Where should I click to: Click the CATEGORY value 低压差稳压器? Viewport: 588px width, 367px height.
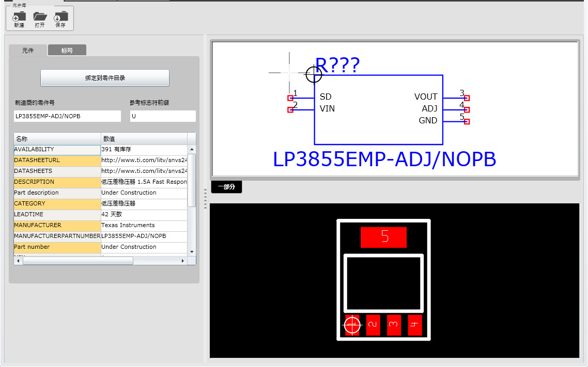pyautogui.click(x=144, y=204)
